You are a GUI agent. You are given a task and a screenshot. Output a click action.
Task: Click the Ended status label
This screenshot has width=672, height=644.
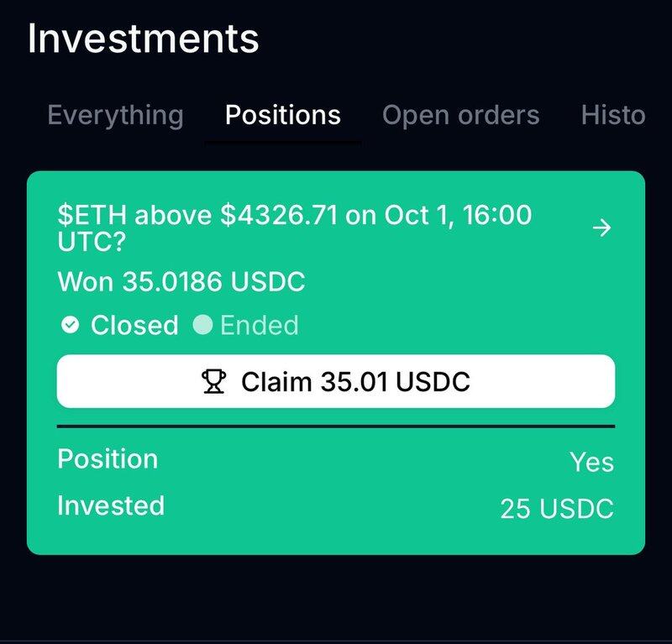259,325
